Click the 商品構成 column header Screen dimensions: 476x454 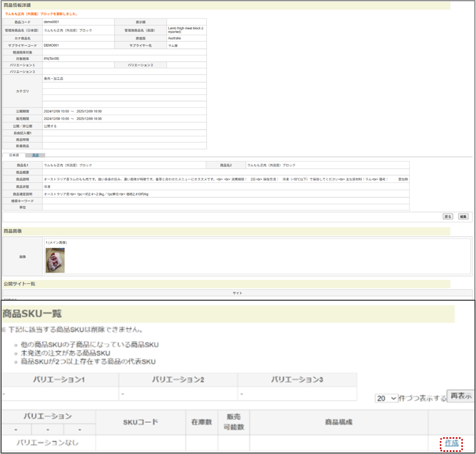[339, 422]
